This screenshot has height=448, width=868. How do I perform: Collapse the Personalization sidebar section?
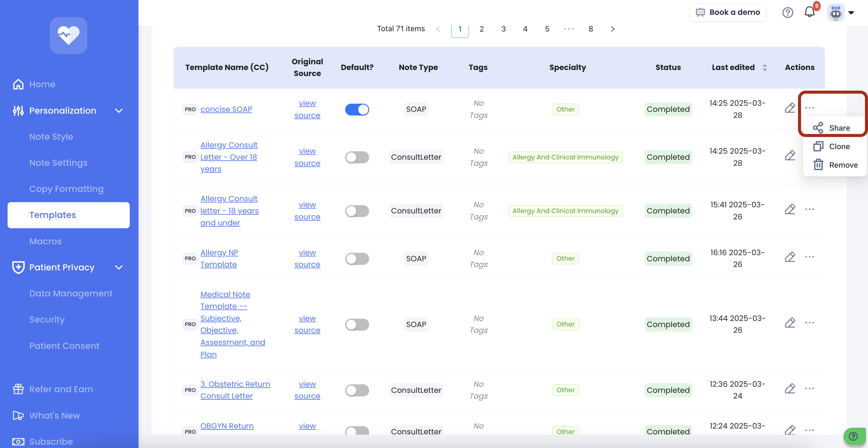click(119, 111)
